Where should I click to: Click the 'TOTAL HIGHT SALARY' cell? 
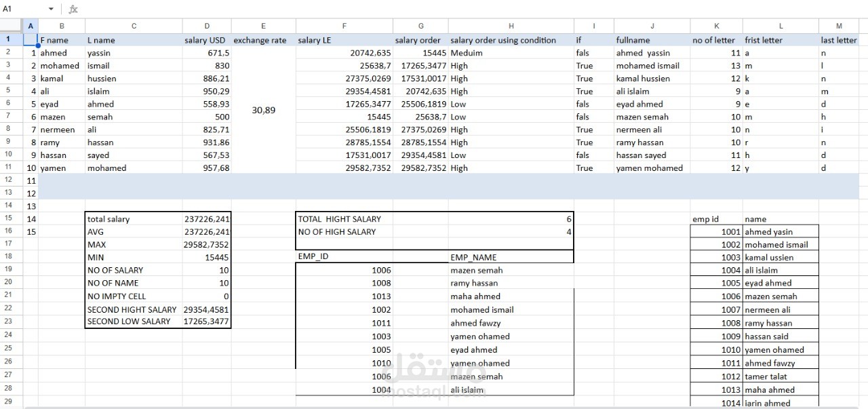[344, 219]
